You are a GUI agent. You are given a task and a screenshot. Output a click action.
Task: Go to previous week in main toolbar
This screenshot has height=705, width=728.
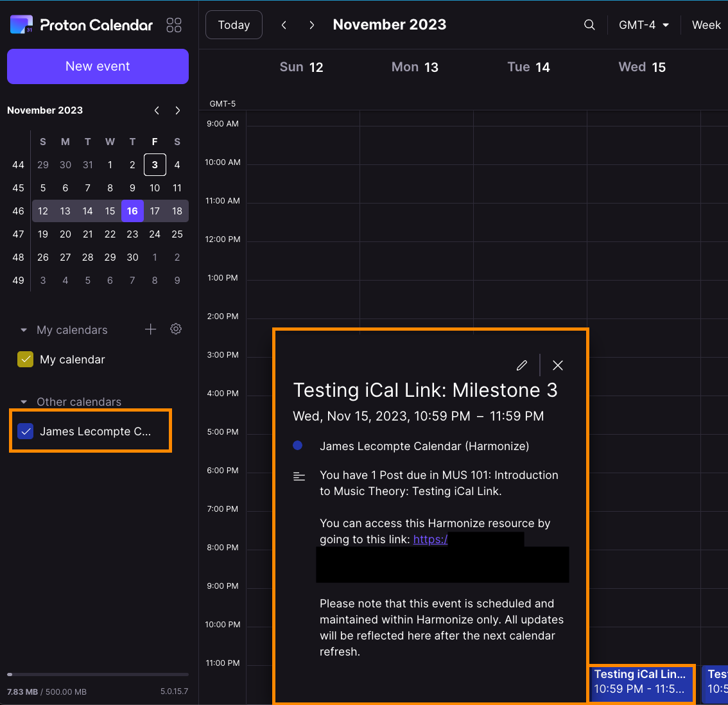tap(284, 25)
